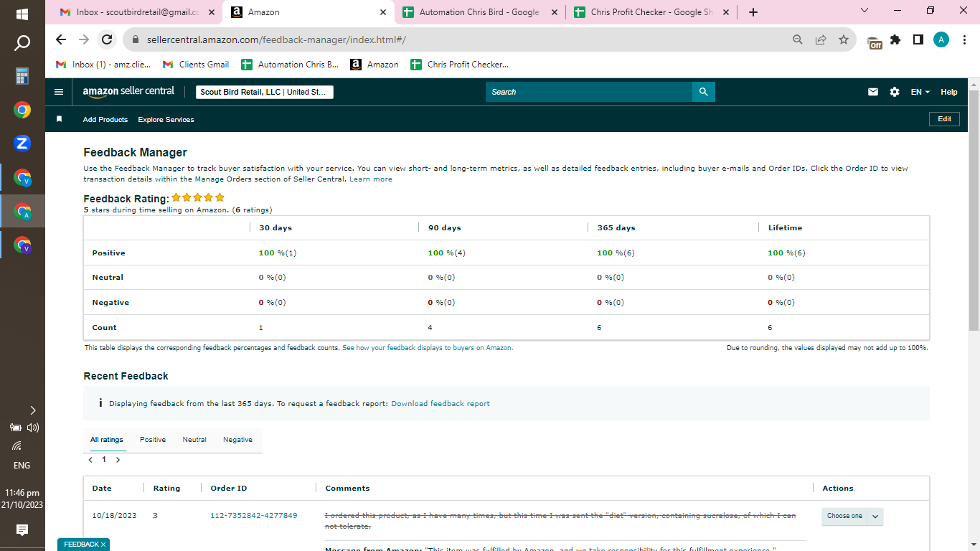Open the Extensions puzzle piece menu
The height and width of the screenshot is (551, 980).
pyautogui.click(x=895, y=40)
